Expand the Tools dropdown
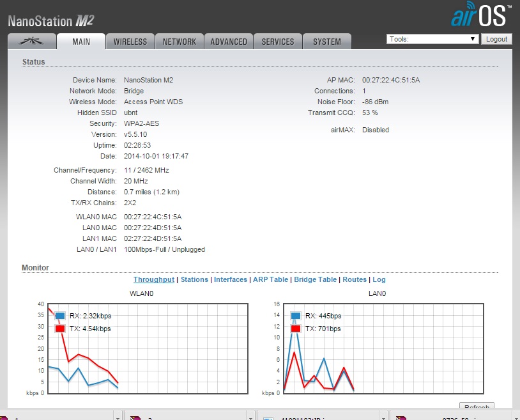Screen dimensions: 520x420 point(432,39)
